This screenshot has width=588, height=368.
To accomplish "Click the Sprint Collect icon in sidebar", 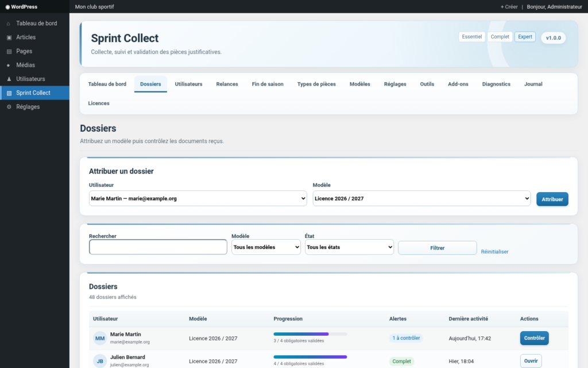I will tap(9, 93).
